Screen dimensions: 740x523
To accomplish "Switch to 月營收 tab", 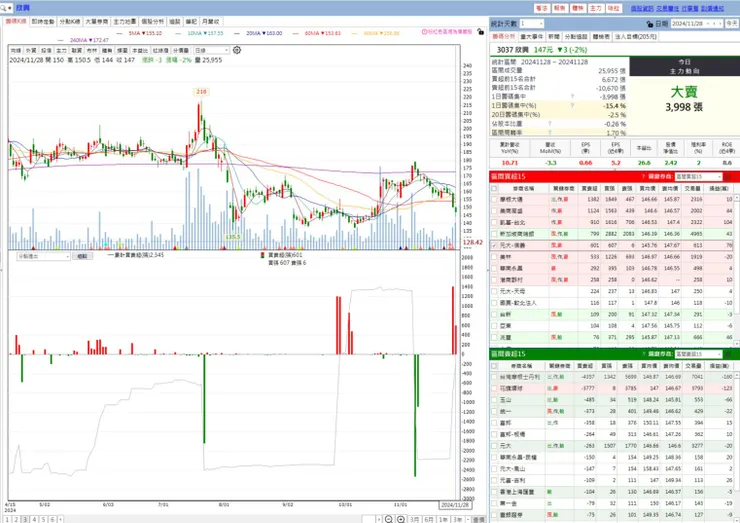I will coord(210,22).
